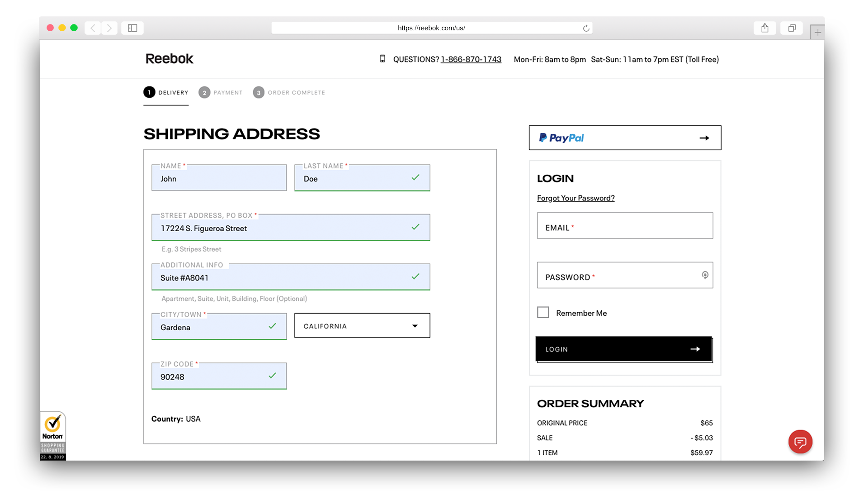Expand the state selector chevron arrow

(414, 325)
